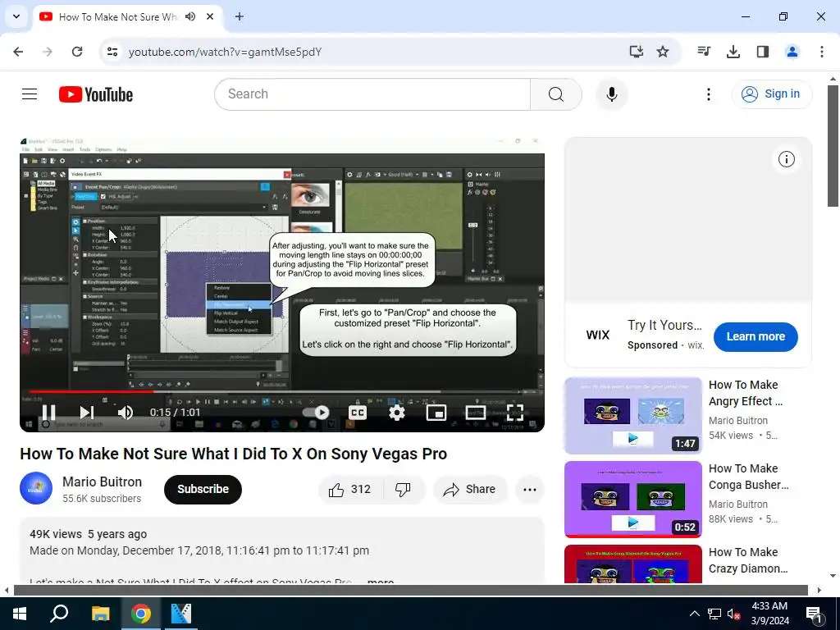Enable miniplayer mode

436,412
